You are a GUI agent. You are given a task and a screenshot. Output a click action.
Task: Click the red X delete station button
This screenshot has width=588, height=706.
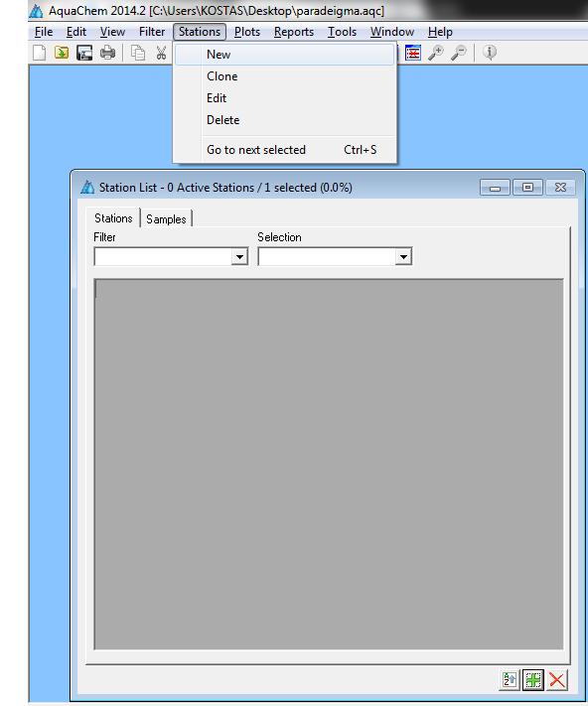click(557, 679)
